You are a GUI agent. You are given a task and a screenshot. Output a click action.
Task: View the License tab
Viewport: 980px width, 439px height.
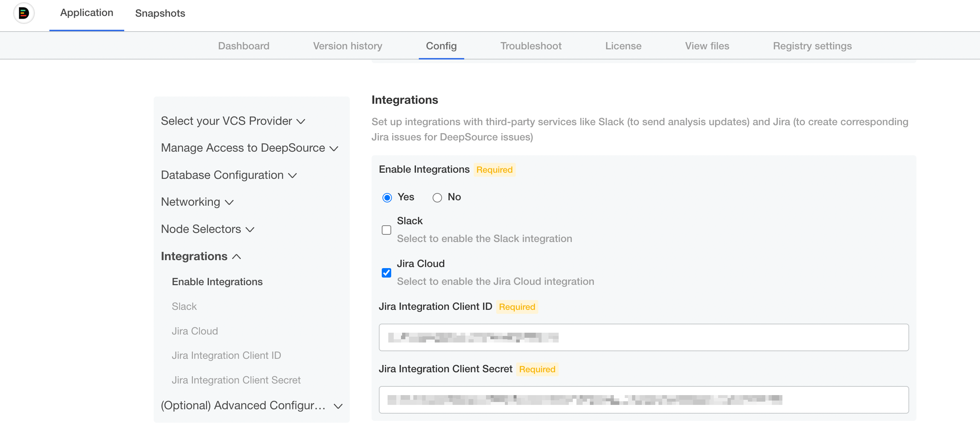pyautogui.click(x=623, y=46)
